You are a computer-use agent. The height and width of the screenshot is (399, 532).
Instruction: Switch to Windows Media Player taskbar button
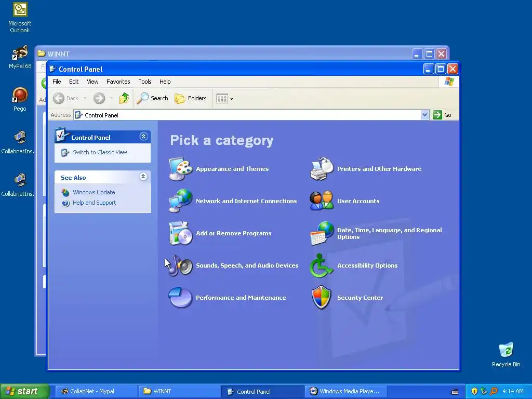point(345,392)
